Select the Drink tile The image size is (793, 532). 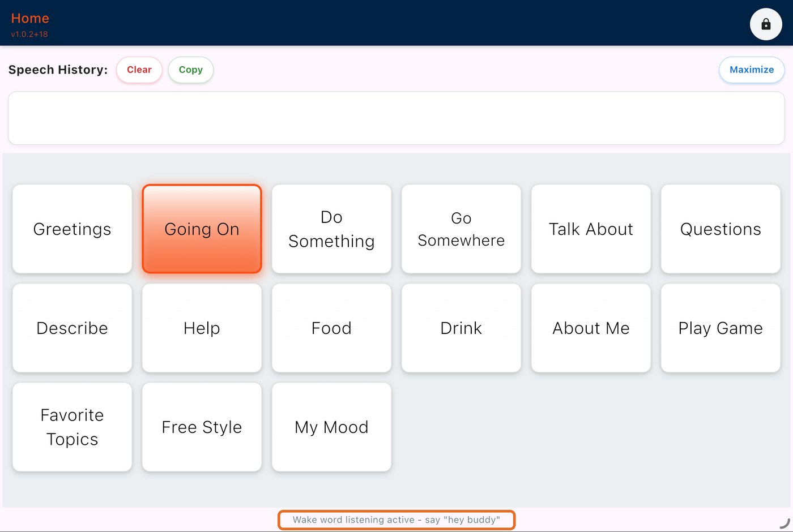[461, 328]
